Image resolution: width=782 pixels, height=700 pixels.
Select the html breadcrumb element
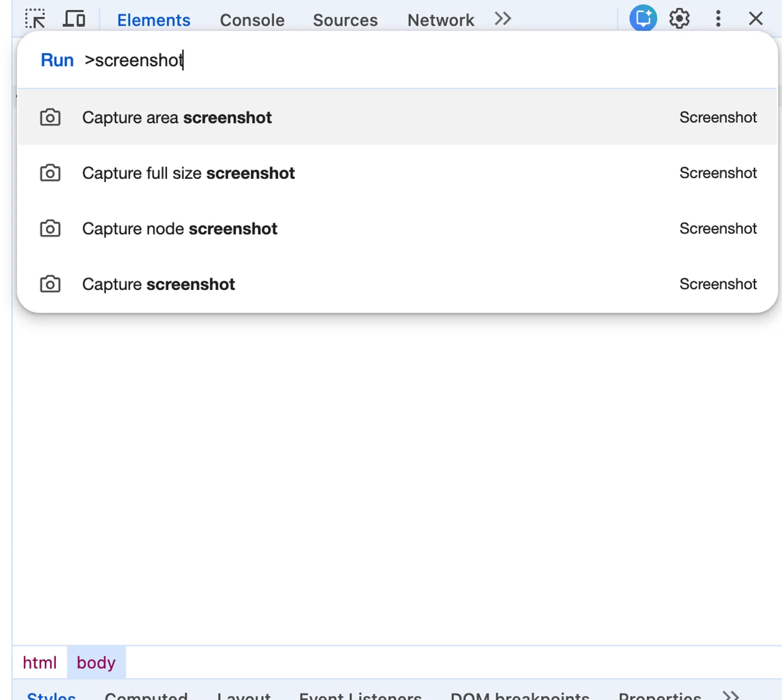(x=40, y=663)
